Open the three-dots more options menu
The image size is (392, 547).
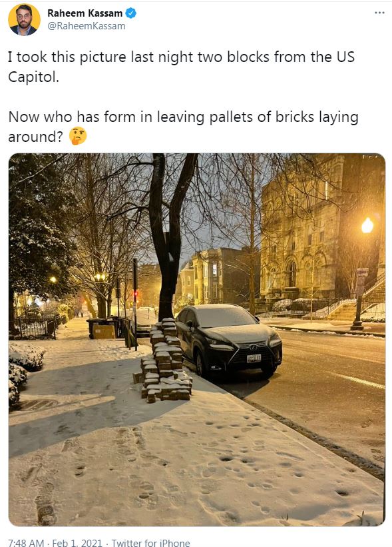tap(379, 13)
